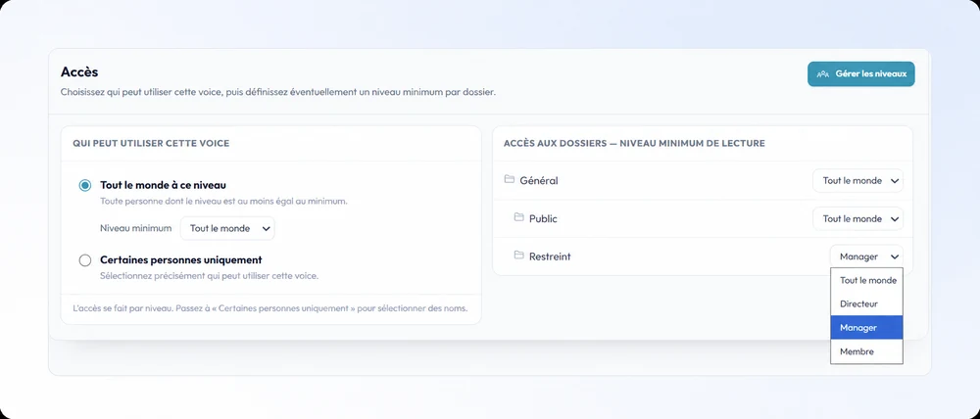
Task: Choose Membre in the open list
Action: pos(867,351)
